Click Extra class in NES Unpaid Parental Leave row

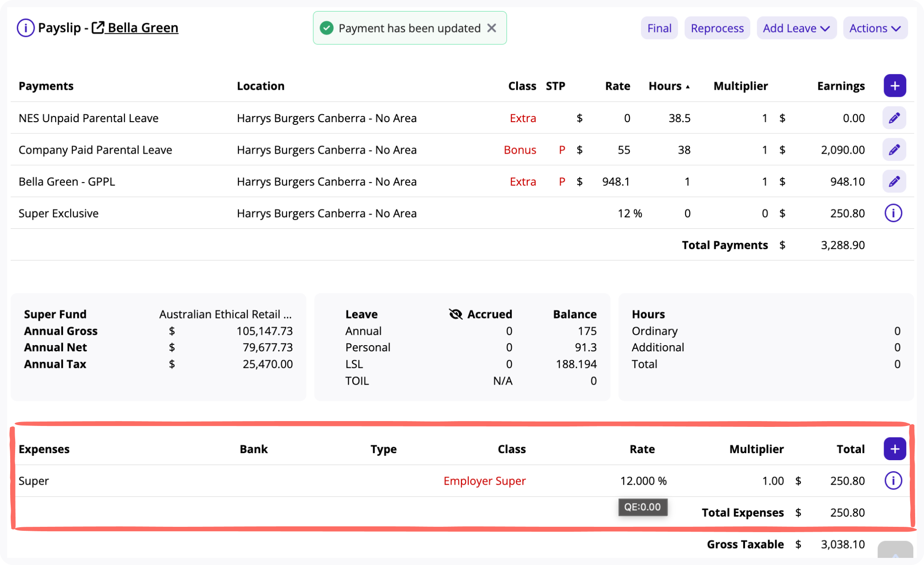[523, 118]
